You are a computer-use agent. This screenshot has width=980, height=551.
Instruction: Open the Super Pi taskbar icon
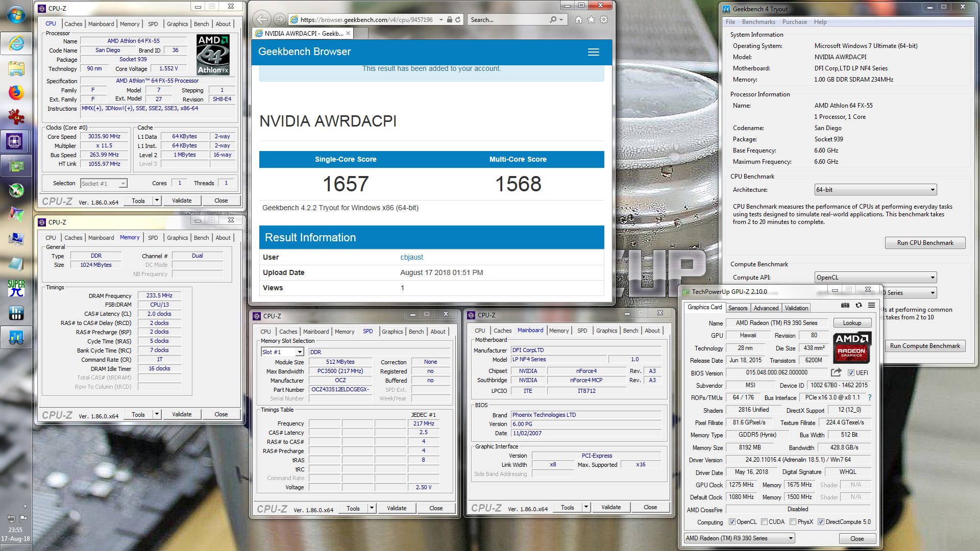tap(16, 288)
